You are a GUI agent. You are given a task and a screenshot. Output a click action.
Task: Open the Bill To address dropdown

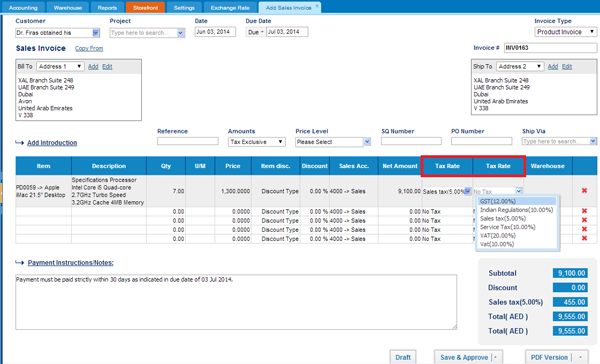pyautogui.click(x=60, y=67)
